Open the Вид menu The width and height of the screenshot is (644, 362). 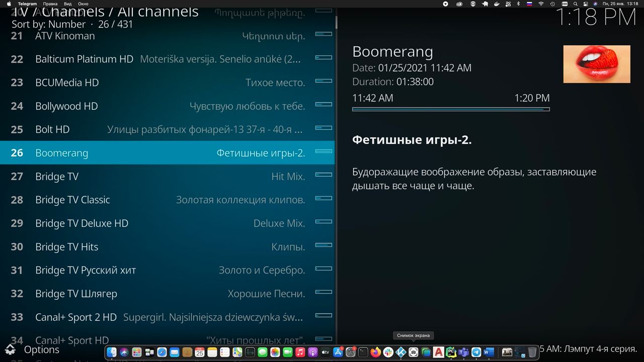pos(67,4)
